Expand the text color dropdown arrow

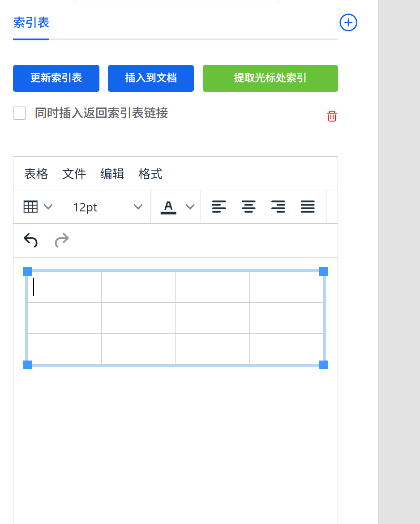click(x=190, y=207)
